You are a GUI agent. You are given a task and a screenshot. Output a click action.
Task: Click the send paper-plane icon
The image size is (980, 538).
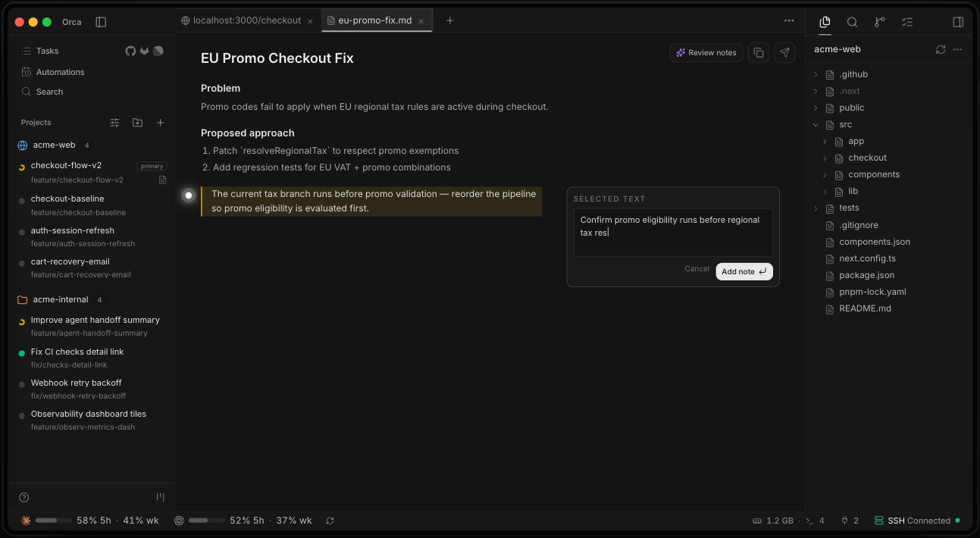tap(784, 52)
